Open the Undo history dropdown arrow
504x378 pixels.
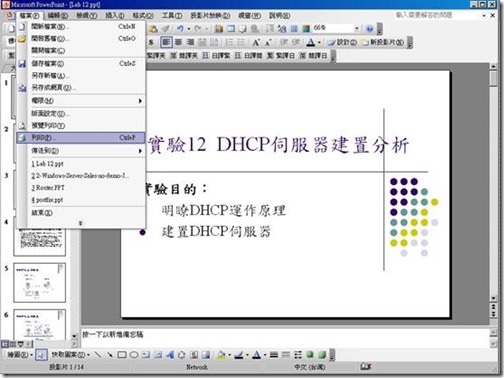[x=189, y=29]
